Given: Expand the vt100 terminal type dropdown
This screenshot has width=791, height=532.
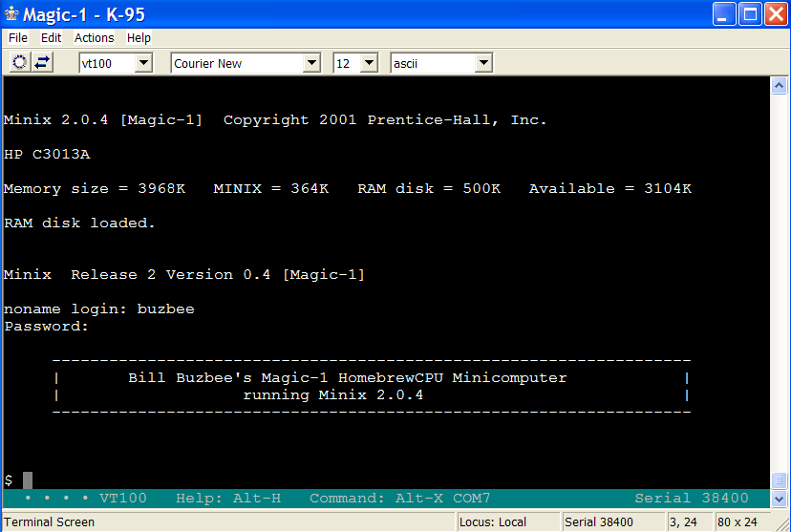Looking at the screenshot, I should tap(143, 63).
